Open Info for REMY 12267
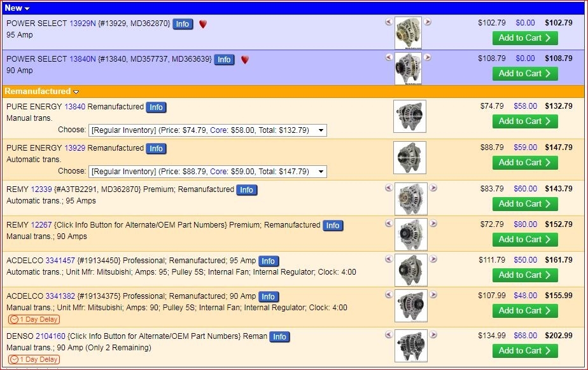The height and width of the screenshot is (370, 588). (x=333, y=226)
